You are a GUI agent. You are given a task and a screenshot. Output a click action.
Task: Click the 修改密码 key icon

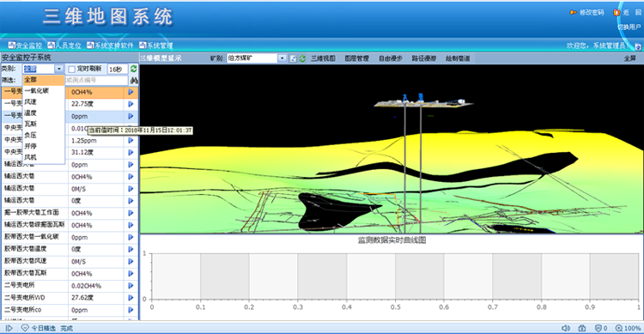click(x=573, y=13)
